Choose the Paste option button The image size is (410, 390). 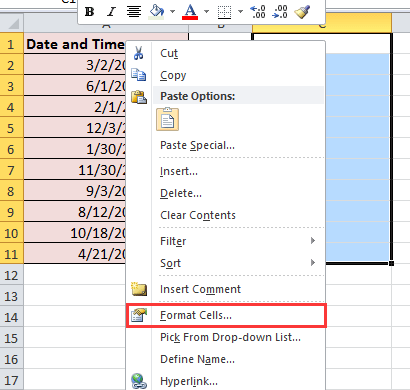point(167,119)
